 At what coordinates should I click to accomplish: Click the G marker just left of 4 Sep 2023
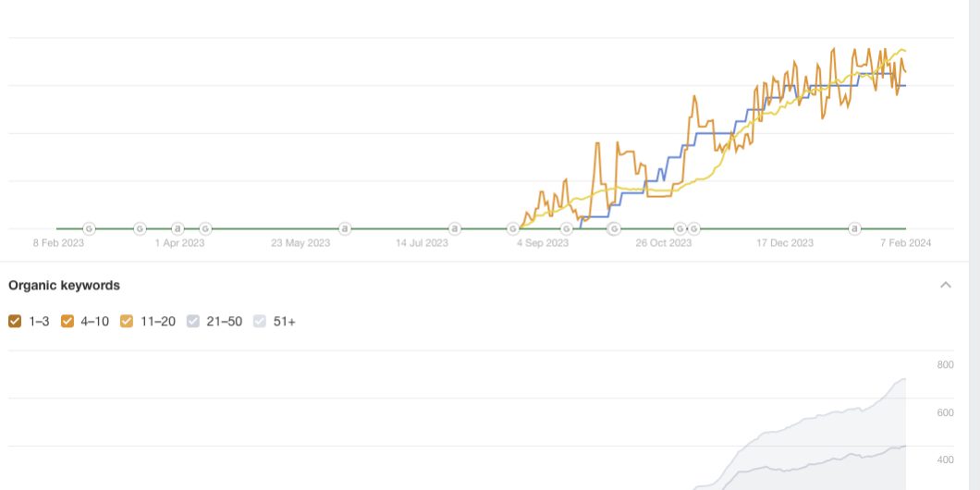[513, 228]
